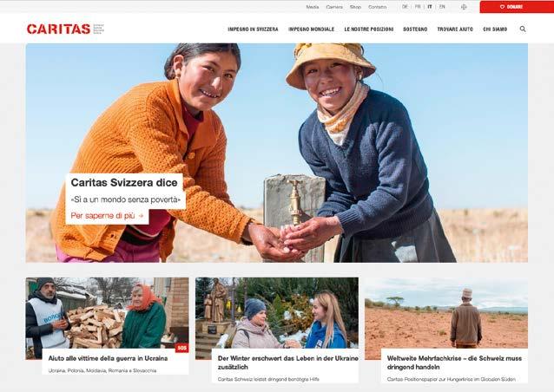Screen dimensions: 554x392
Task: Switch language to FR
Action: pos(418,7)
